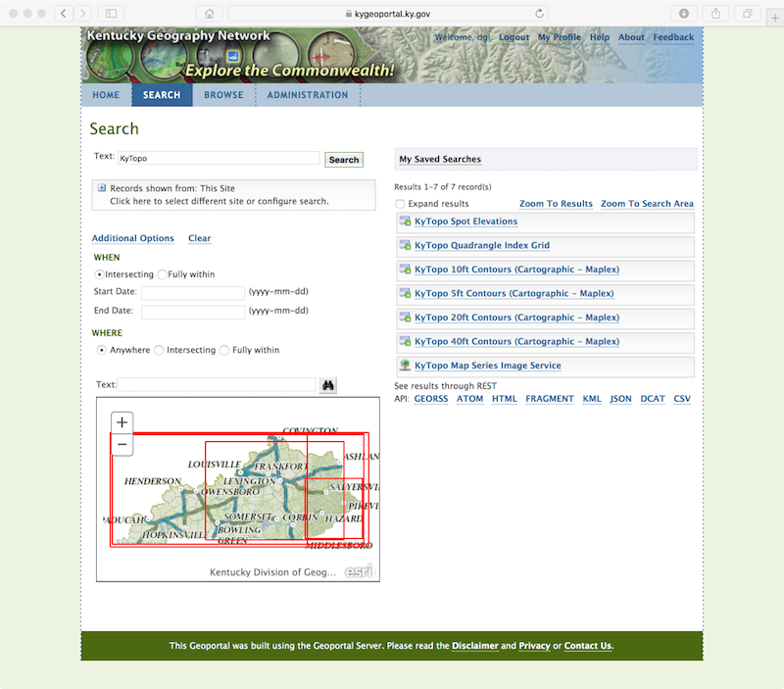Open the CSV REST link
This screenshot has width=784, height=689.
click(682, 399)
